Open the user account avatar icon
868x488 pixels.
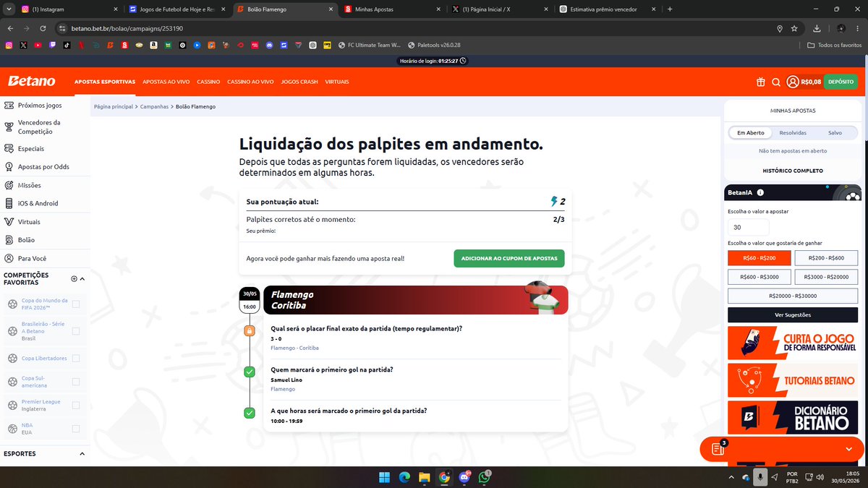pos(793,82)
